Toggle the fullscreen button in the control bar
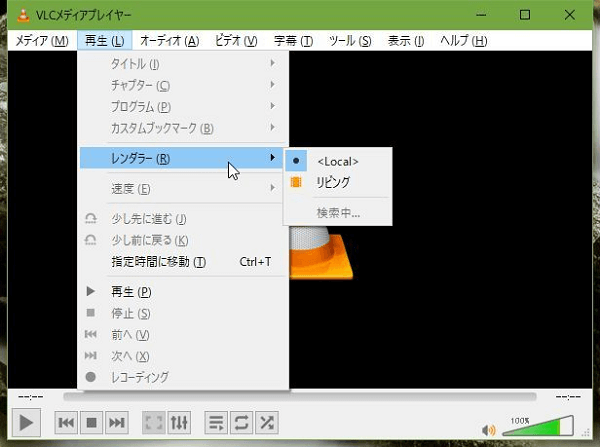 coord(154,423)
